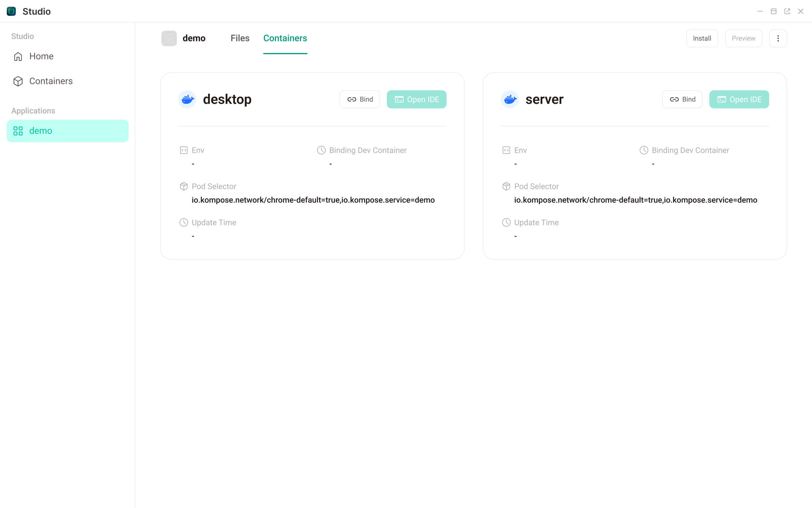
Task: Select the Containers tab
Action: coord(285,38)
